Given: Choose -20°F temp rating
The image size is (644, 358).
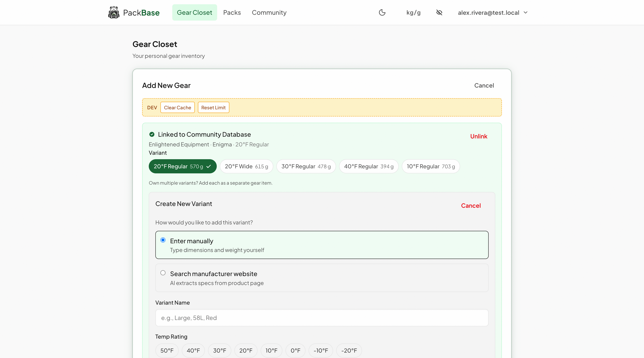Looking at the screenshot, I should [349, 350].
